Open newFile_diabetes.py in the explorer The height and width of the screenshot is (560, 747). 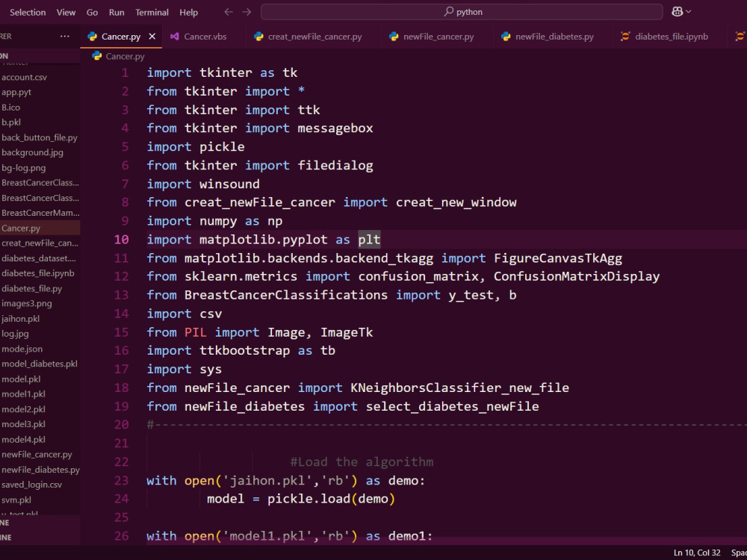tap(40, 470)
